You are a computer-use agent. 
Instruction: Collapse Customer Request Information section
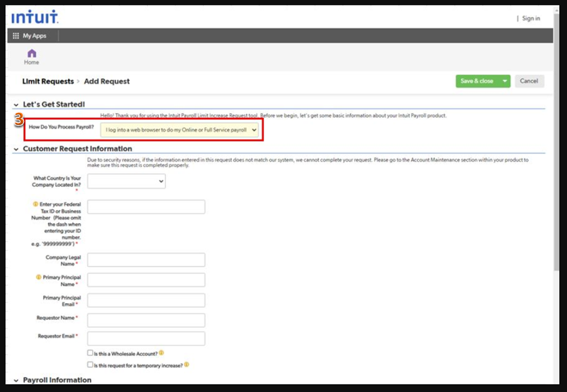click(16, 149)
